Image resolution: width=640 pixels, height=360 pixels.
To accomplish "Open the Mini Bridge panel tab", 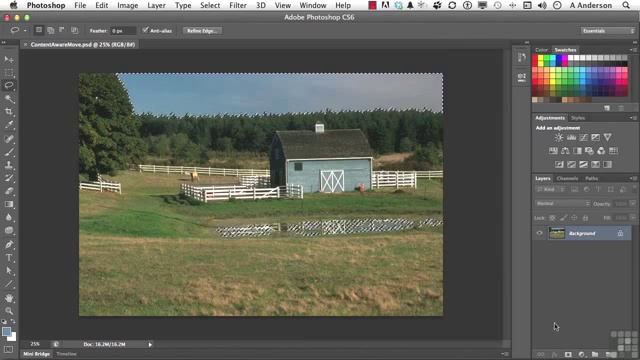I will (36, 354).
